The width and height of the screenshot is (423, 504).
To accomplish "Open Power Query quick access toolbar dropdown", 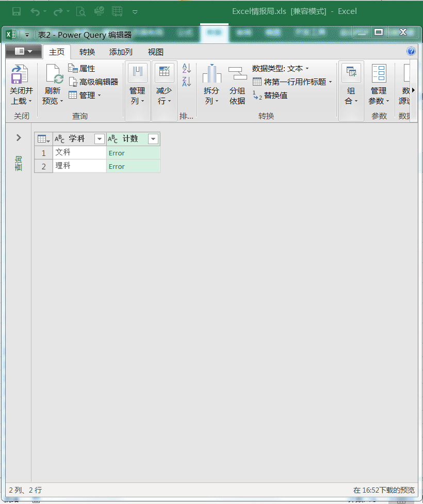I will point(27,35).
